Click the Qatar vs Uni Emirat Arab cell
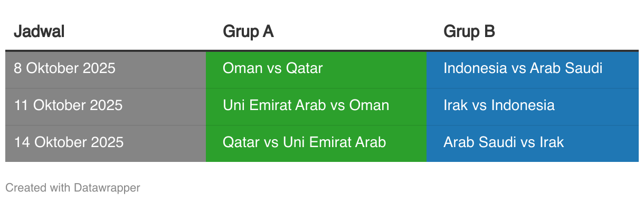Image resolution: width=644 pixels, height=200 pixels. click(x=316, y=143)
